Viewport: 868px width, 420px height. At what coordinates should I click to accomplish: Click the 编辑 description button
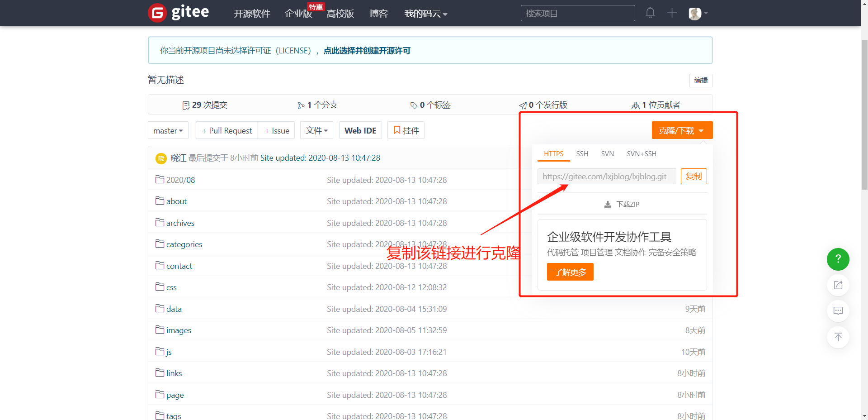click(x=701, y=81)
